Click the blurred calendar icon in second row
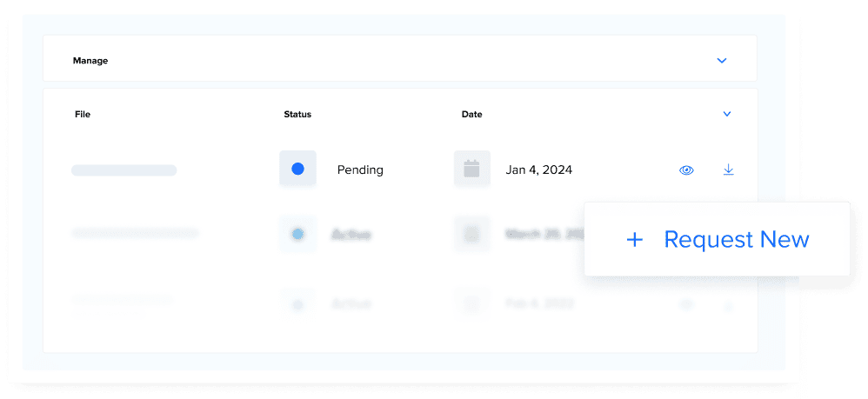 [471, 234]
